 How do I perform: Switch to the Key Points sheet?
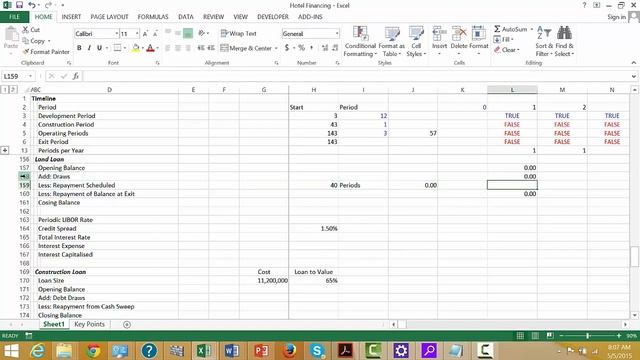[89, 324]
